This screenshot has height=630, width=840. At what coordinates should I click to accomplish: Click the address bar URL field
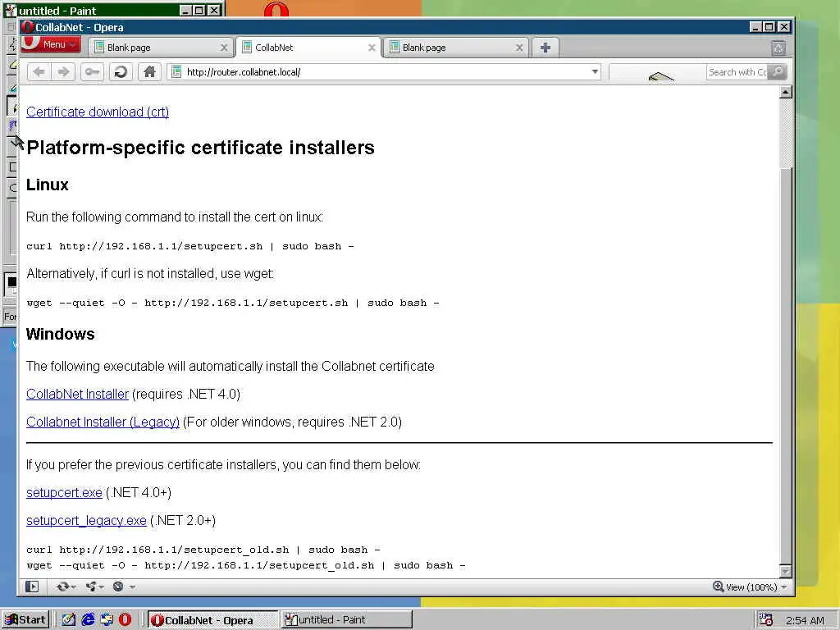tap(383, 72)
